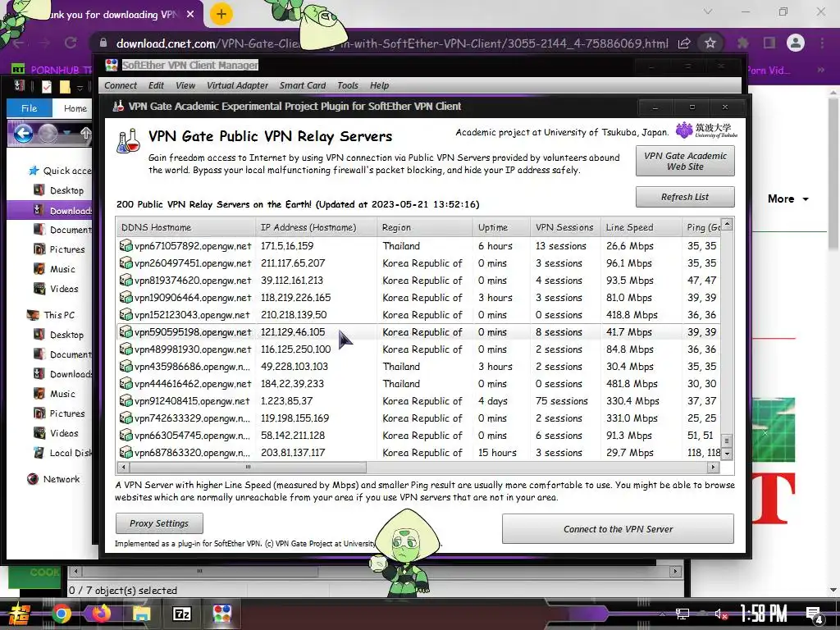Select This PC in Explorer sidebar

51,315
